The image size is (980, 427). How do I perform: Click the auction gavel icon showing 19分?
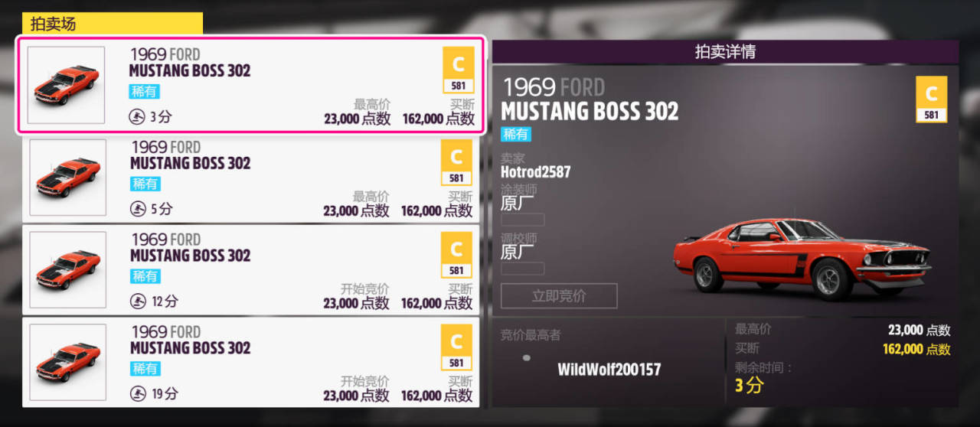pos(138,394)
